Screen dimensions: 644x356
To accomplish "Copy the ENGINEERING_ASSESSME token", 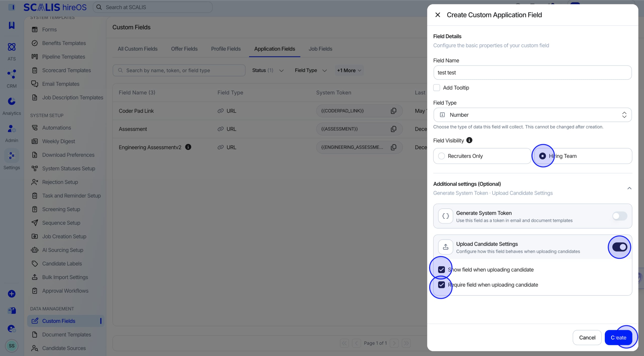I will (394, 147).
